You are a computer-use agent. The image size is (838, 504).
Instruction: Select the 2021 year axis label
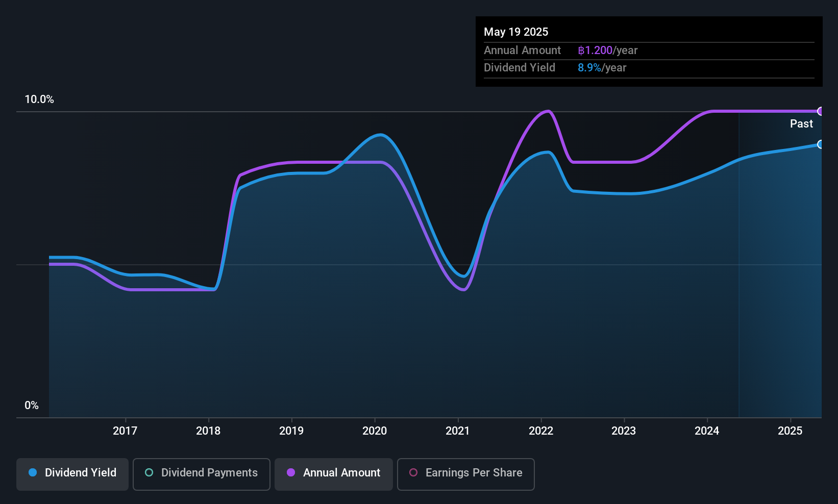458,431
